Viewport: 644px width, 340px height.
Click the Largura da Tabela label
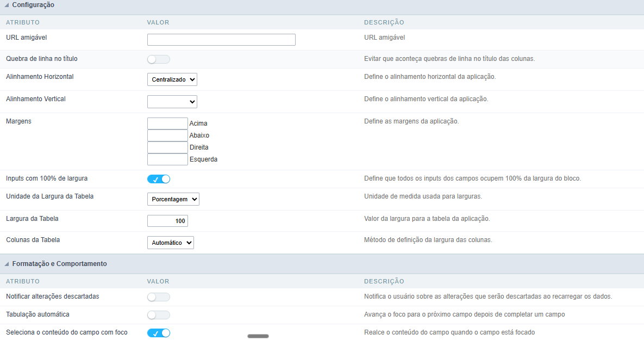click(x=32, y=219)
